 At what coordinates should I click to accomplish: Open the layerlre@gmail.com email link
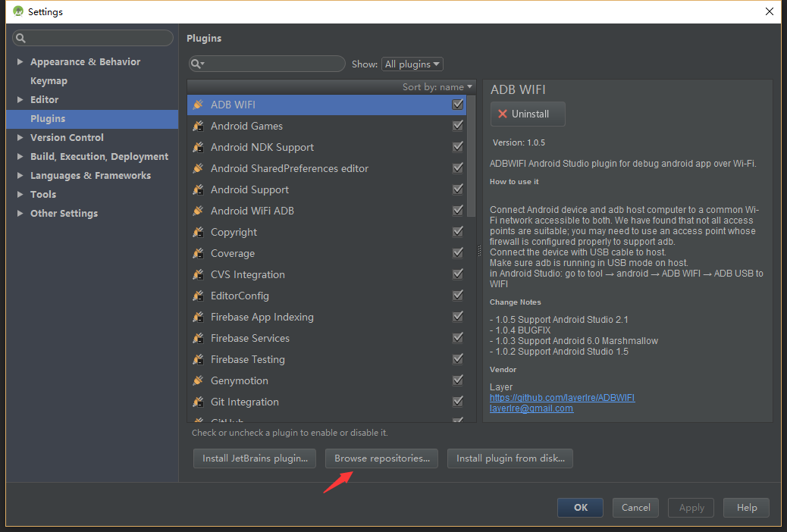pos(531,408)
